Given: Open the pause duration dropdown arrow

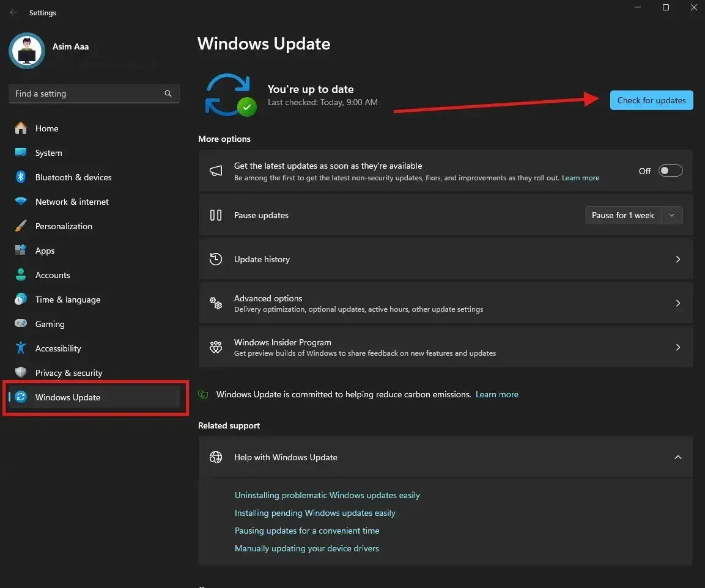Looking at the screenshot, I should 672,215.
